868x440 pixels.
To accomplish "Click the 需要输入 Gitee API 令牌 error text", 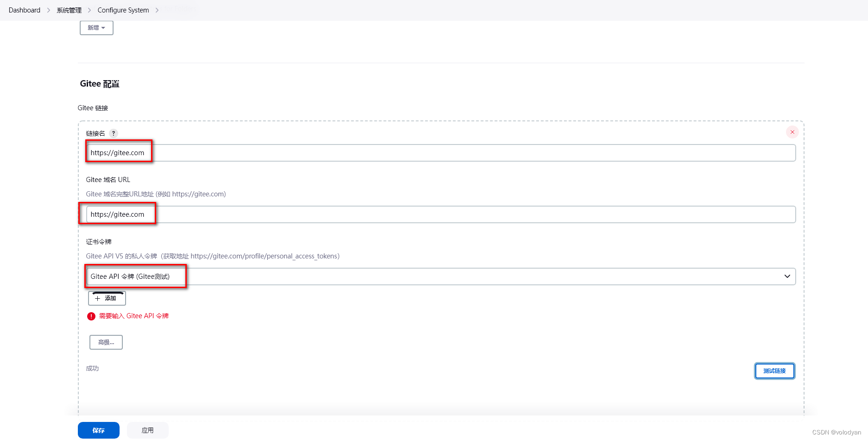I will [x=134, y=316].
